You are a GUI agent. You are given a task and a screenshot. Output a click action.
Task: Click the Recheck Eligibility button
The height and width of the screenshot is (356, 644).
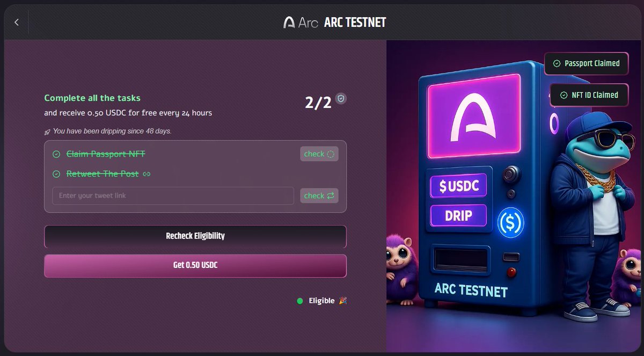pos(195,236)
